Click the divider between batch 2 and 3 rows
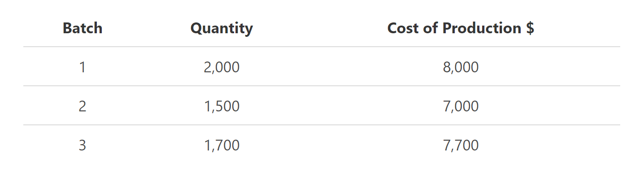Screen dimensions: 644x181 (322, 125)
